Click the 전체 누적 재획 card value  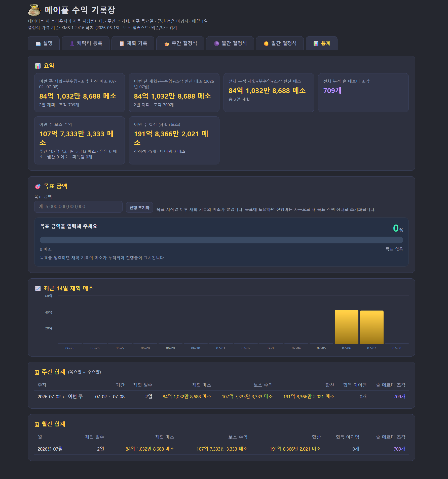click(267, 91)
